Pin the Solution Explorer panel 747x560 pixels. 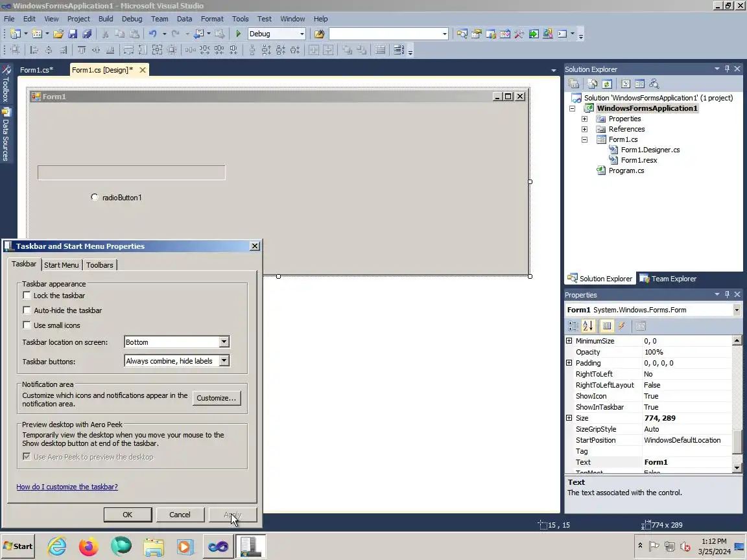click(x=727, y=69)
